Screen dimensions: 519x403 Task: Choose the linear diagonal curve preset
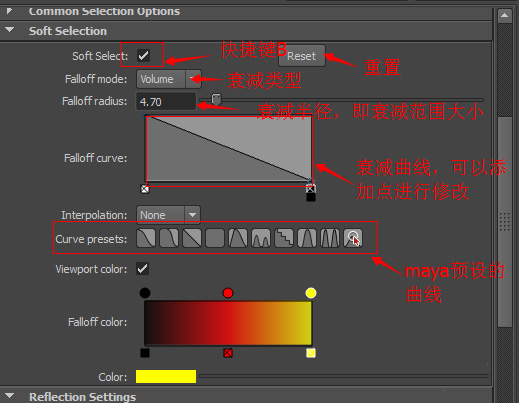(x=192, y=238)
